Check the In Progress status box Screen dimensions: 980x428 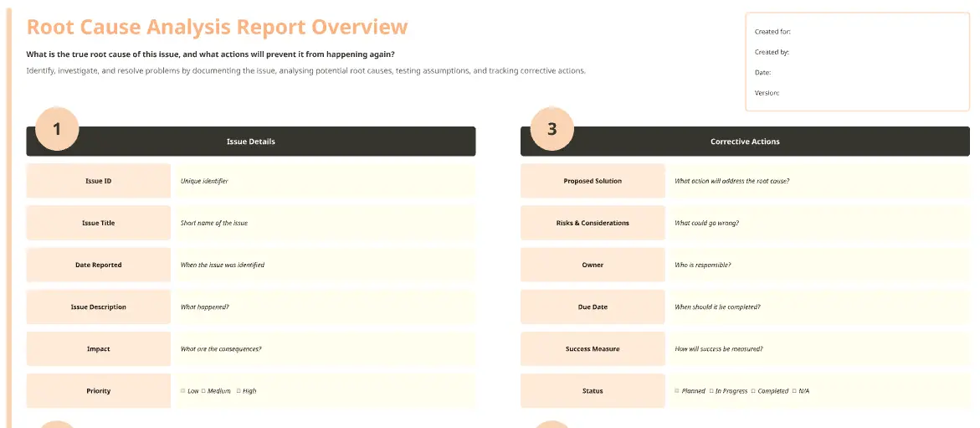[x=711, y=390]
